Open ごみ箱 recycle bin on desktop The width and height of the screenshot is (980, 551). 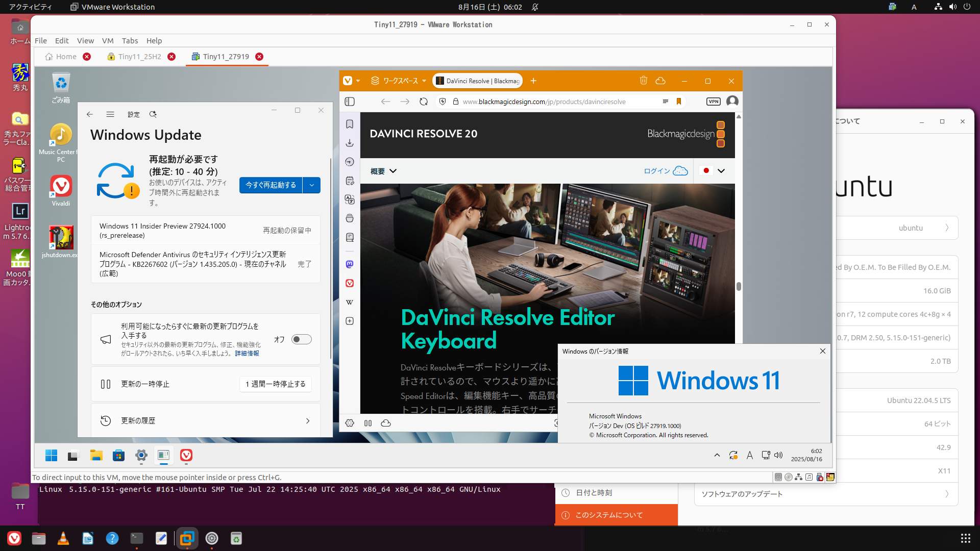point(61,88)
